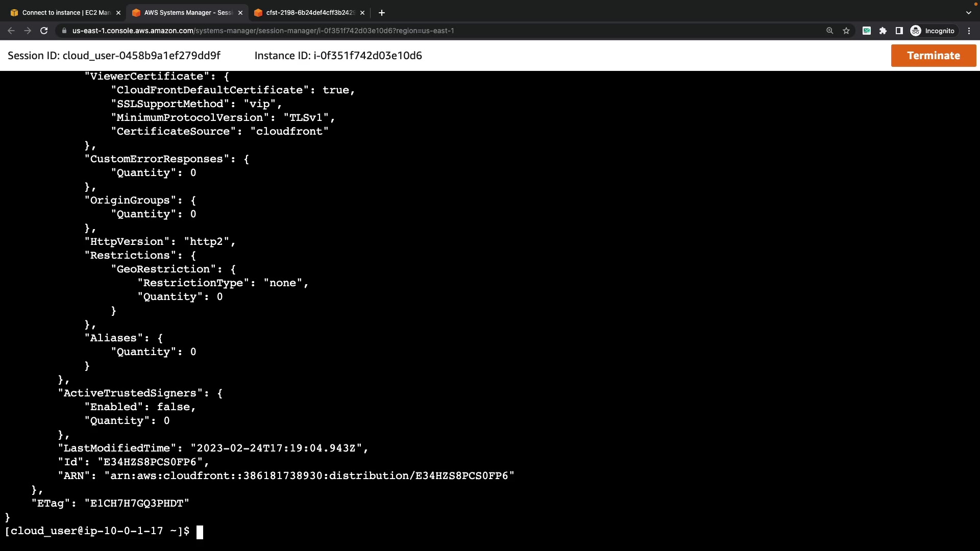Open a new browser tab
980x551 pixels.
382,13
